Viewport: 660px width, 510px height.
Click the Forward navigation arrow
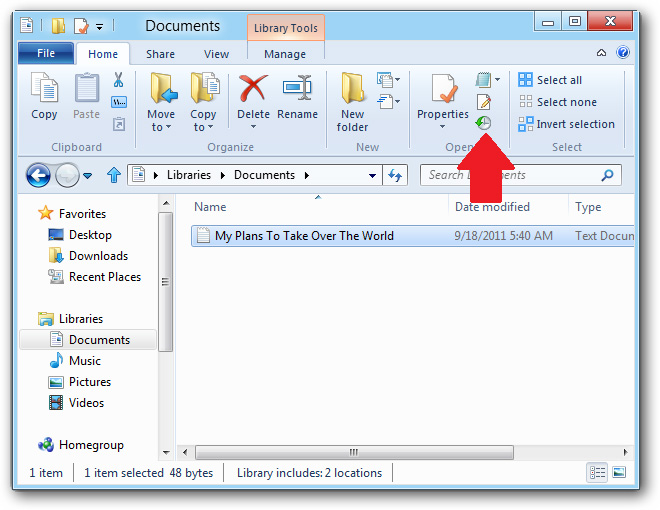point(67,175)
